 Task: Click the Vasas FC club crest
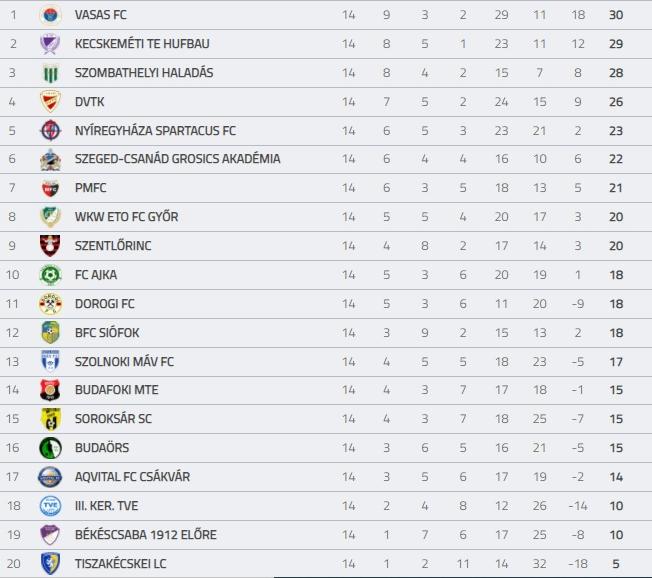point(50,15)
